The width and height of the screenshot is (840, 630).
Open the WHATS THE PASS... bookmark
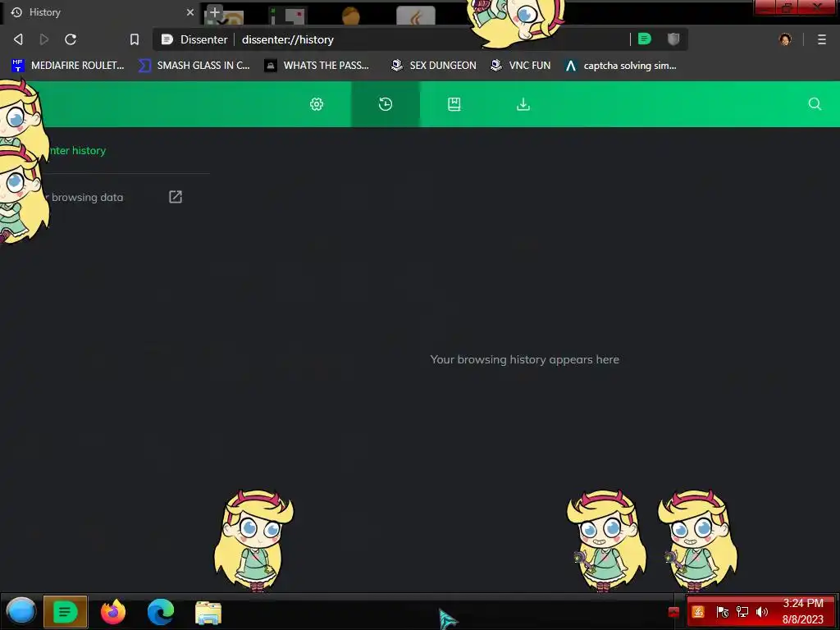317,66
